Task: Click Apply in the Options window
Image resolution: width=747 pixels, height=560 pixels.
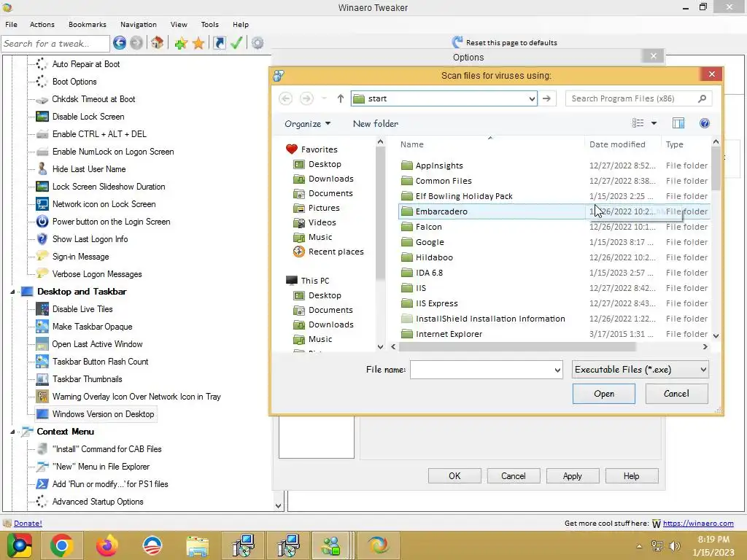Action: click(x=572, y=475)
